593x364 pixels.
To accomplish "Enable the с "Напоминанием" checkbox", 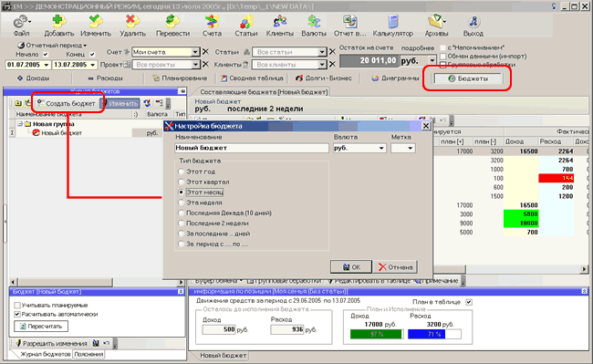I will 442,47.
